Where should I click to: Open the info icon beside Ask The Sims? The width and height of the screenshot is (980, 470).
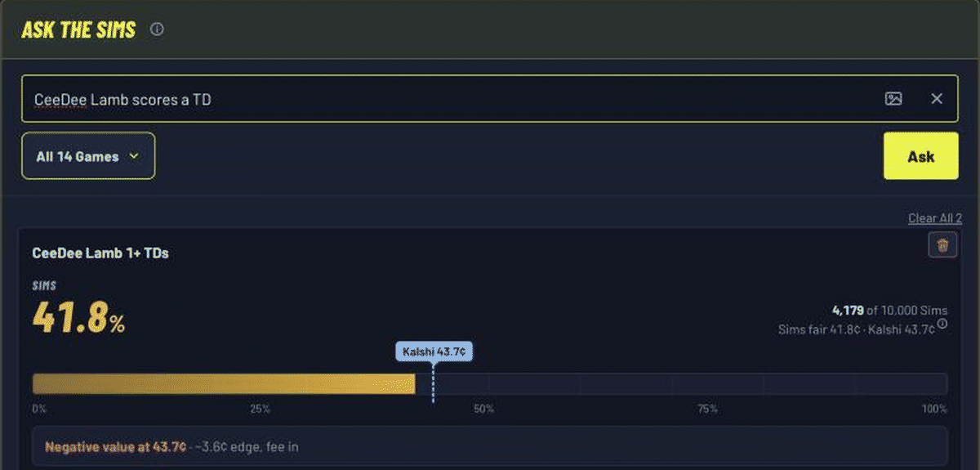coord(157,29)
